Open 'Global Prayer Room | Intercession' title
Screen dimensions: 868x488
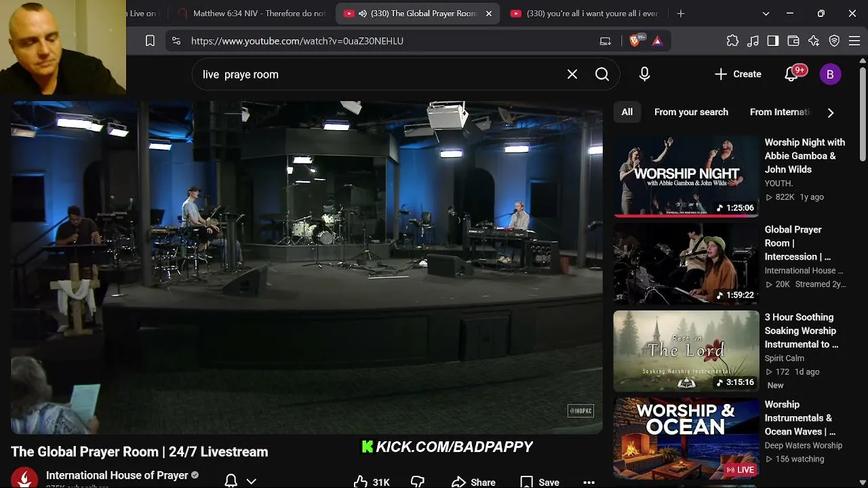coord(797,243)
